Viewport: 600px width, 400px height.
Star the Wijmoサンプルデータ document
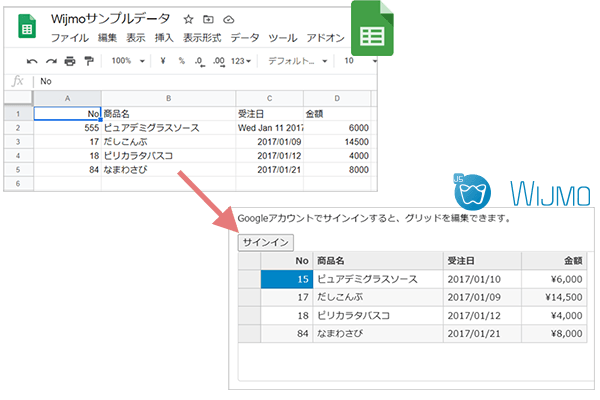point(188,19)
